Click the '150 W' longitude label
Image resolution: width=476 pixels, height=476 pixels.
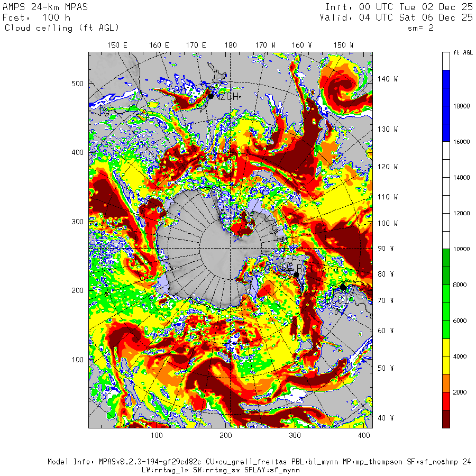point(344,45)
